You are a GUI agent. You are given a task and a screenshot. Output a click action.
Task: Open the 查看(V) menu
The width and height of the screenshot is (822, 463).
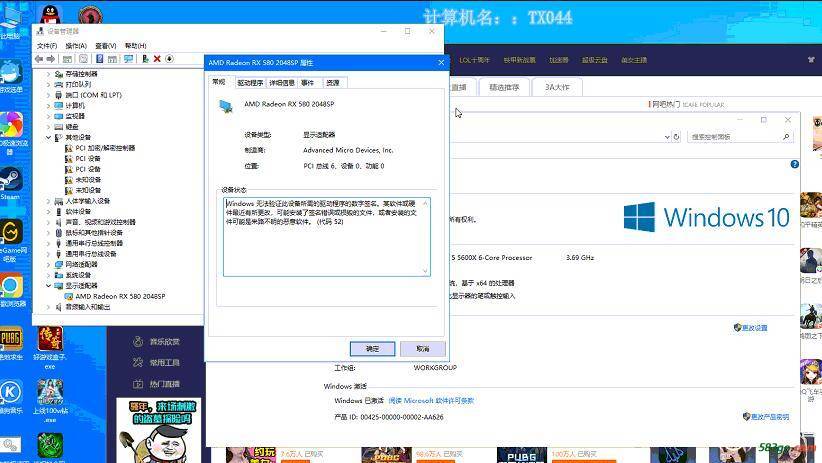point(106,46)
